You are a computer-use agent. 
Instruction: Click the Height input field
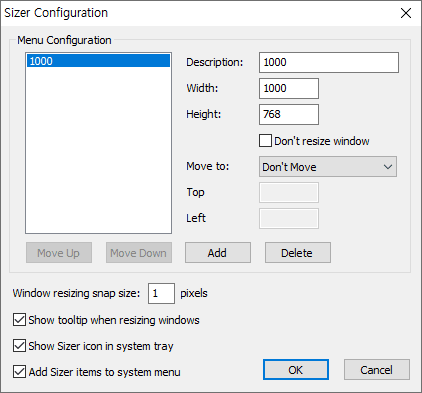[289, 114]
